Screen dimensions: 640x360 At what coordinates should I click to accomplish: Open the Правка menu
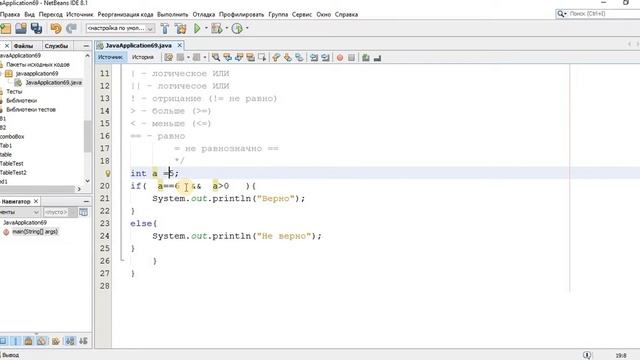tap(10, 14)
